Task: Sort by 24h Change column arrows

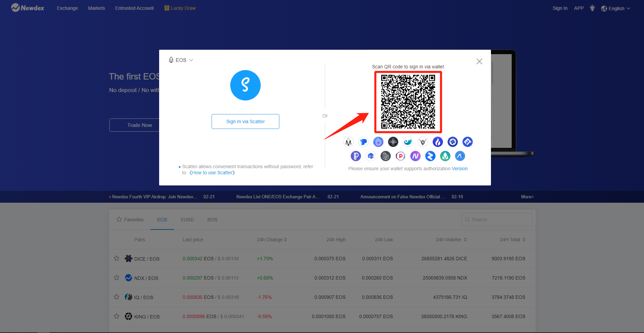Action: click(x=285, y=240)
